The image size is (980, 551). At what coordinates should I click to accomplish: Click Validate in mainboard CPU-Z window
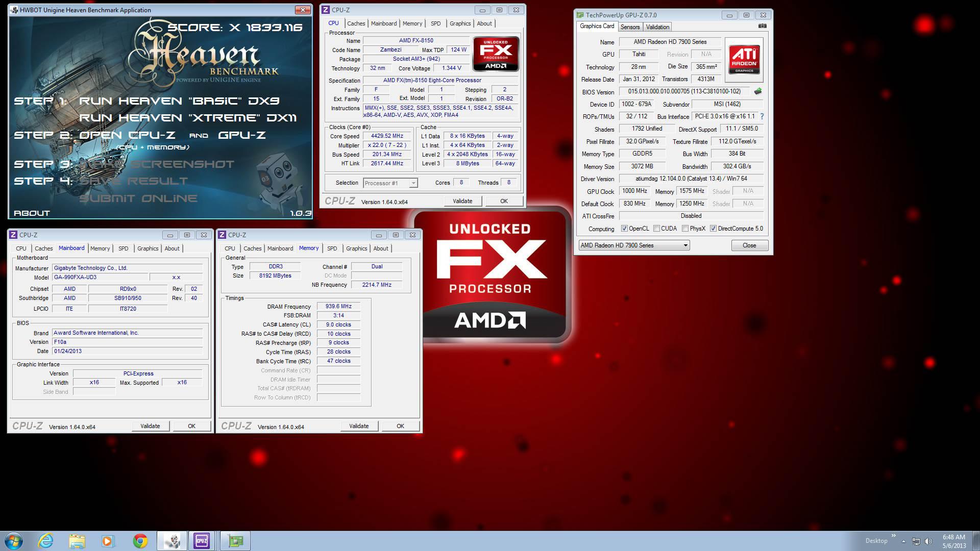(150, 426)
